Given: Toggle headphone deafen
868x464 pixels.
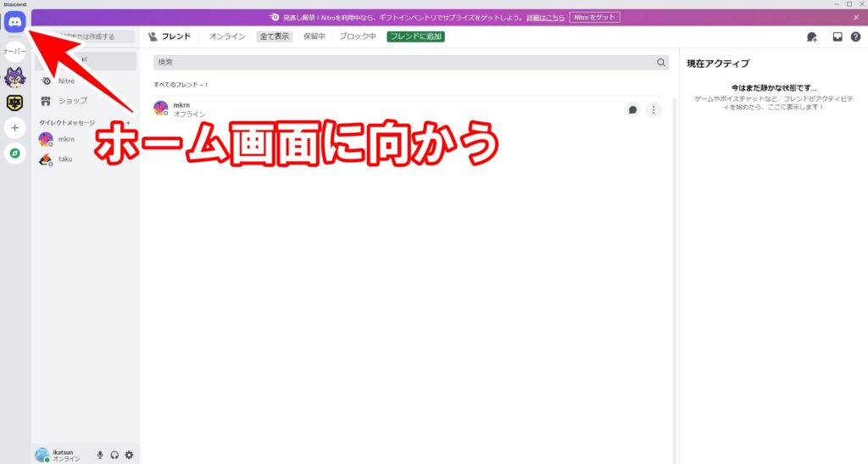Looking at the screenshot, I should (114, 456).
